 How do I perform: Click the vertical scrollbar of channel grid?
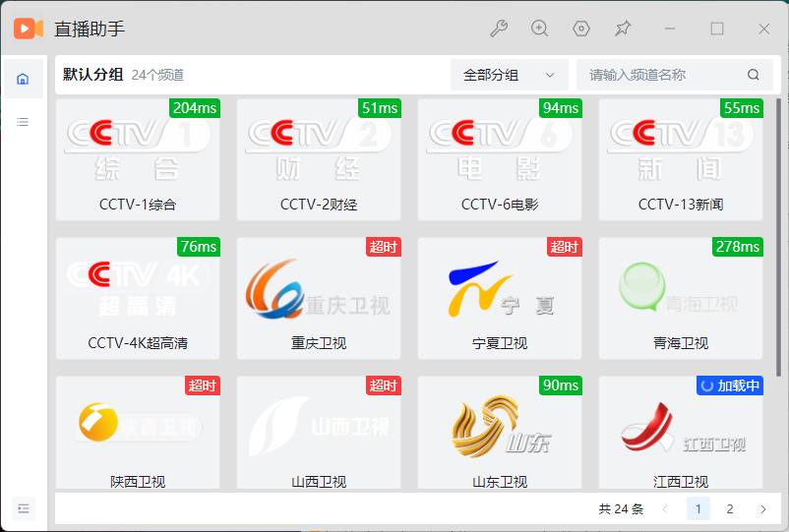(779, 237)
